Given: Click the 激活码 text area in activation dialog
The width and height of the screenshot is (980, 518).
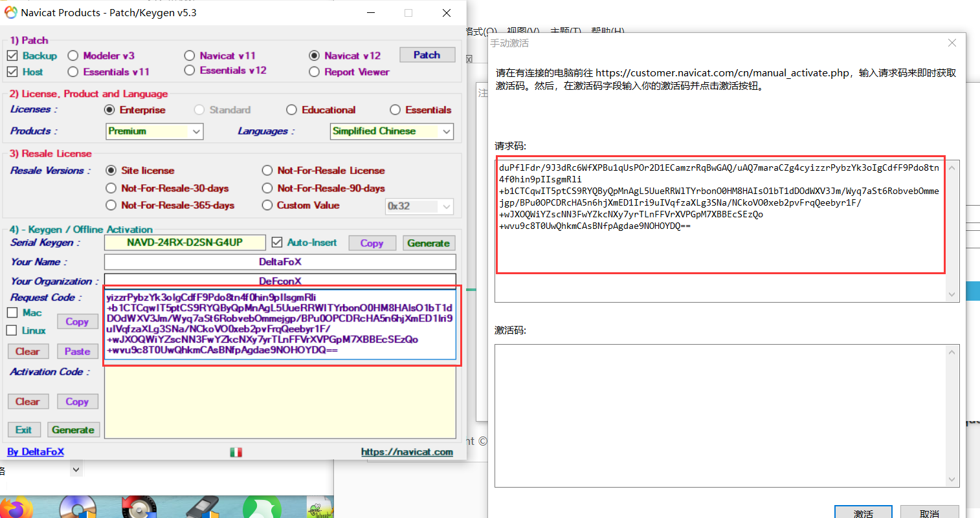Looking at the screenshot, I should 720,415.
